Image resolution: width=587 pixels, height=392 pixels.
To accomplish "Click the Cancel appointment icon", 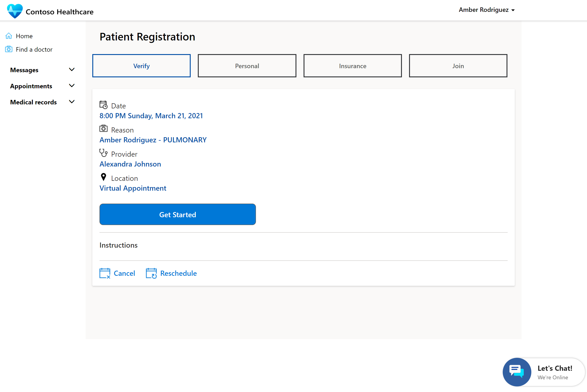I will [105, 273].
